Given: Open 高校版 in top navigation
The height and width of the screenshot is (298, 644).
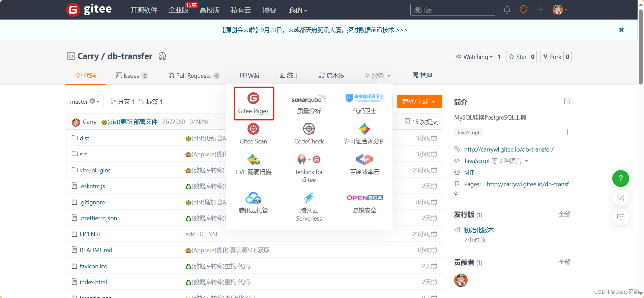Looking at the screenshot, I should 210,10.
